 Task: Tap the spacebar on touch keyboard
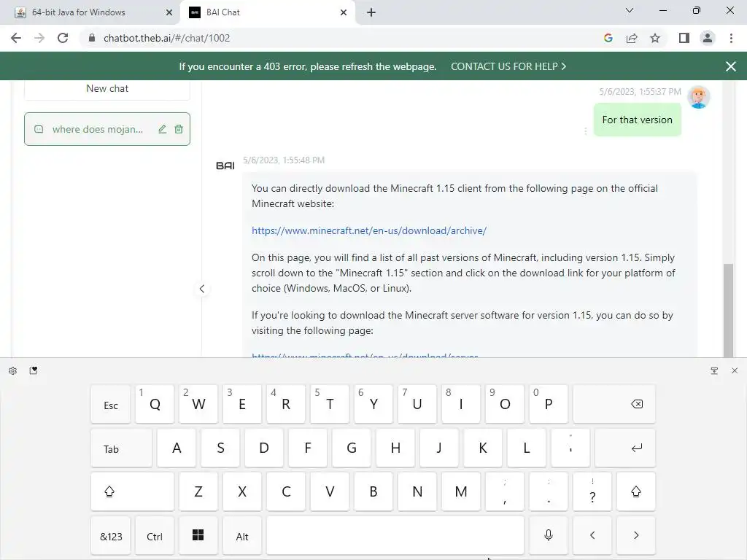click(x=395, y=535)
